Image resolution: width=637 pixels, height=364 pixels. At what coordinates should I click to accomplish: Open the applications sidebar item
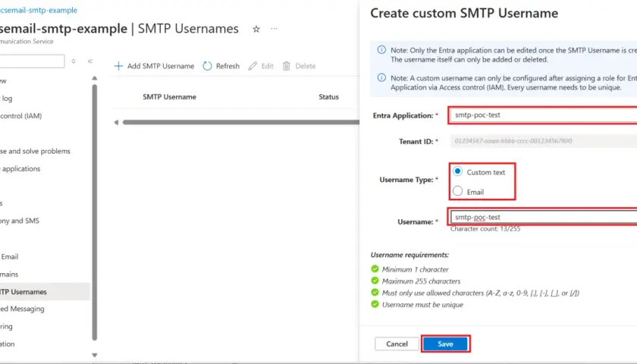(20, 168)
